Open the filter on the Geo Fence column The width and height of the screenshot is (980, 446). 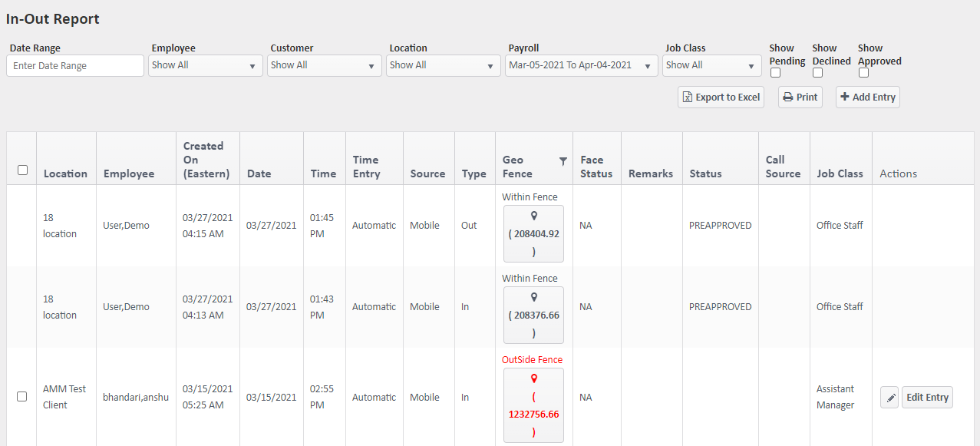(563, 161)
